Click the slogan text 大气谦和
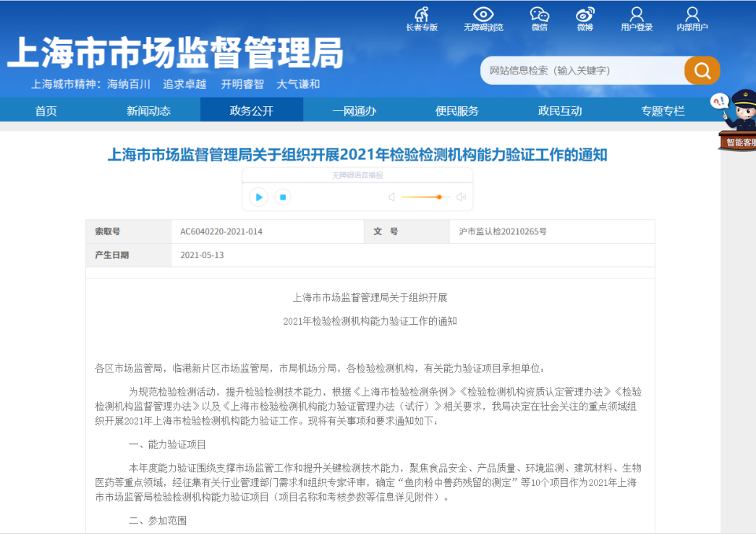The image size is (756, 541). [x=299, y=85]
